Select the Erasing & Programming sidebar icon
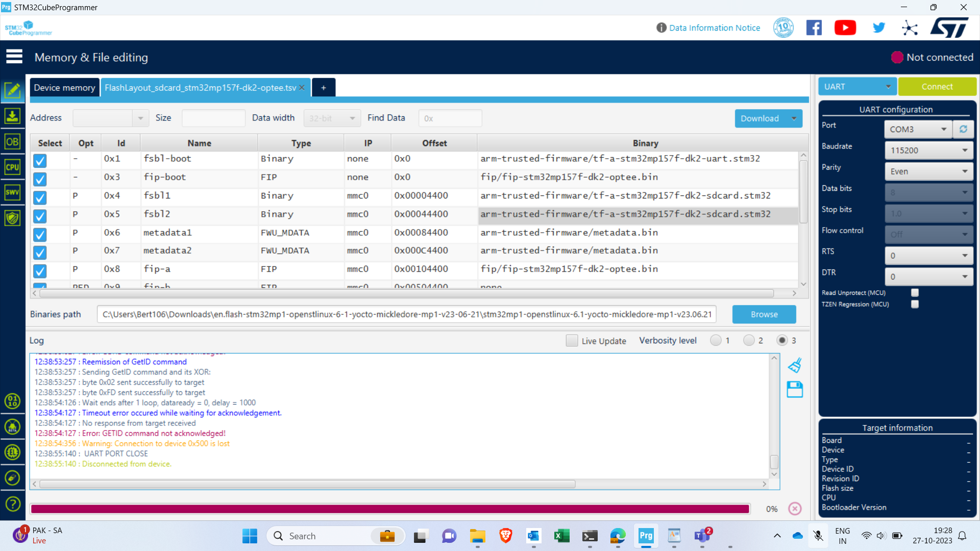Viewport: 980px width, 551px height. pos(13,116)
